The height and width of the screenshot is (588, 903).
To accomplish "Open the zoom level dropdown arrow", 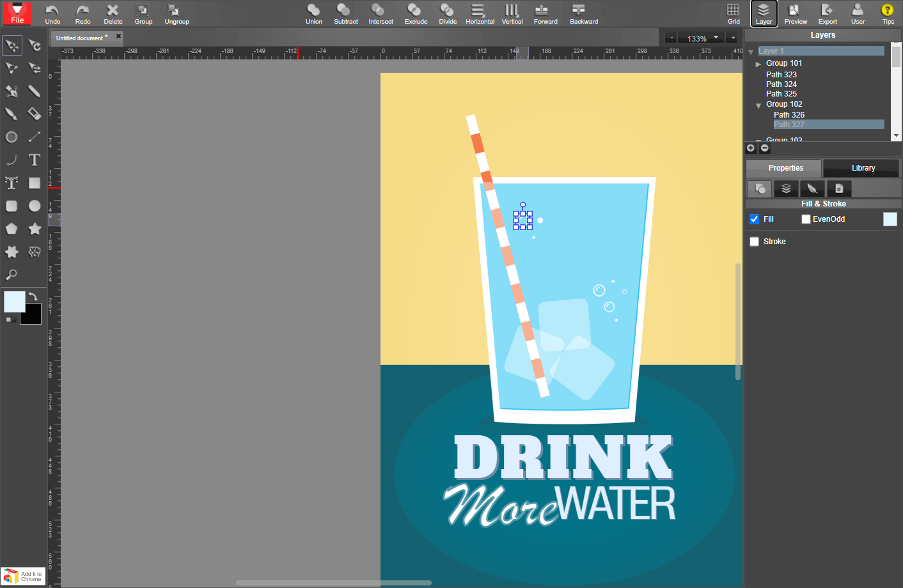I will [x=716, y=38].
